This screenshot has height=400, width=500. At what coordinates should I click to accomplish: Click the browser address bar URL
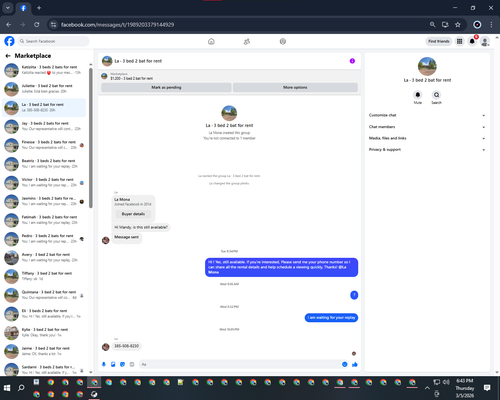pyautogui.click(x=117, y=25)
